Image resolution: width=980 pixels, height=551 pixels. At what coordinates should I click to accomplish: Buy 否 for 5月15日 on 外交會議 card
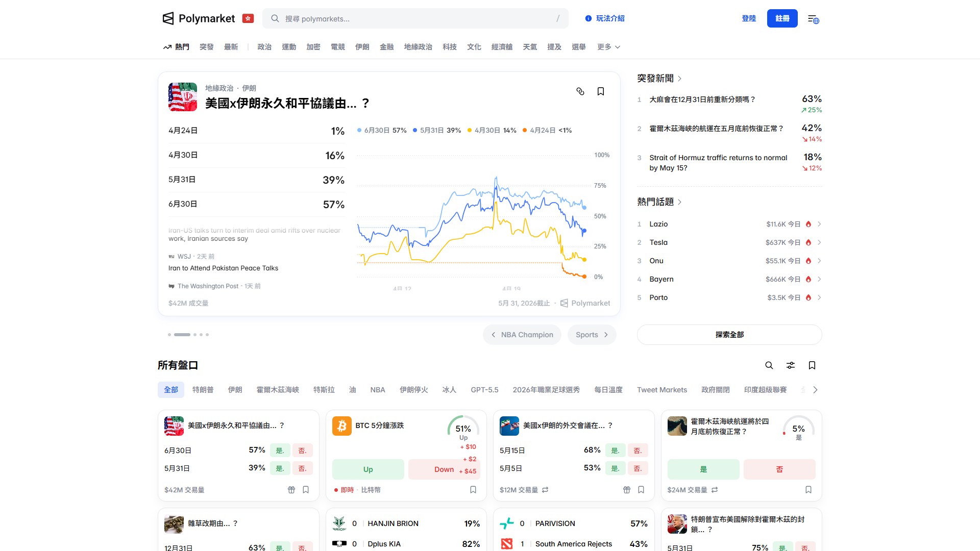[x=638, y=450]
